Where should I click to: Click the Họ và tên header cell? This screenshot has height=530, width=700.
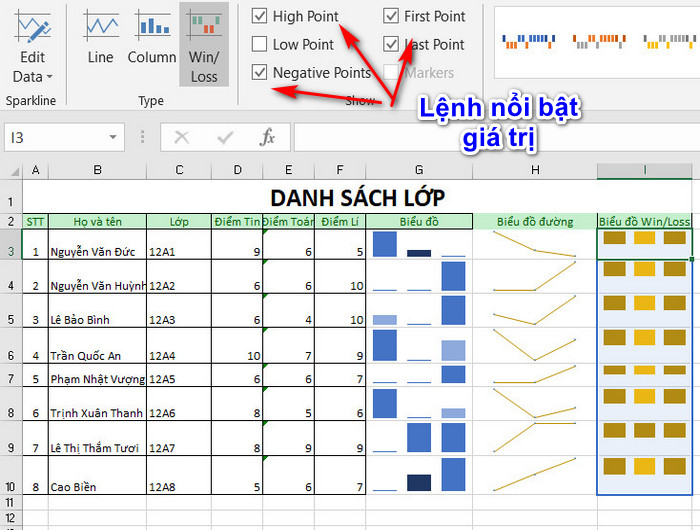point(97,221)
